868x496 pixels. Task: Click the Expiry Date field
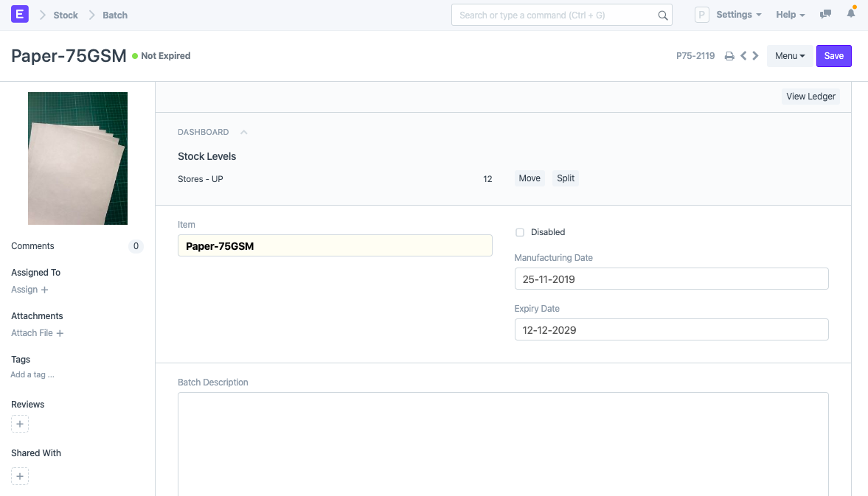[671, 329]
